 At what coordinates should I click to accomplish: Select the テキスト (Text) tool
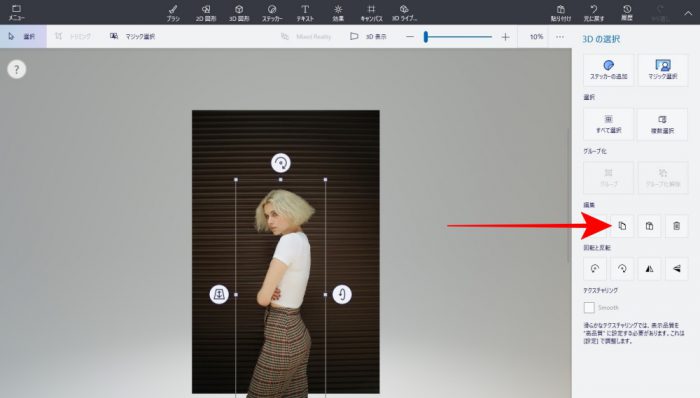(x=305, y=12)
